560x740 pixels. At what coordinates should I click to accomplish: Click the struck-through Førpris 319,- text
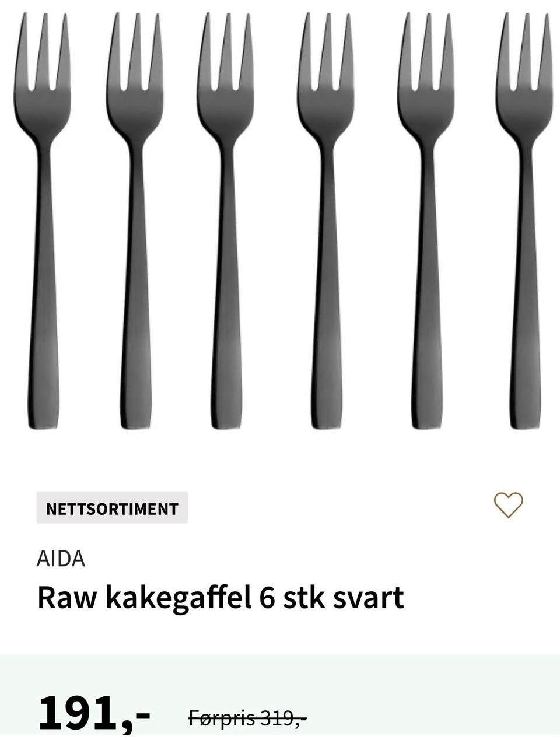247,718
